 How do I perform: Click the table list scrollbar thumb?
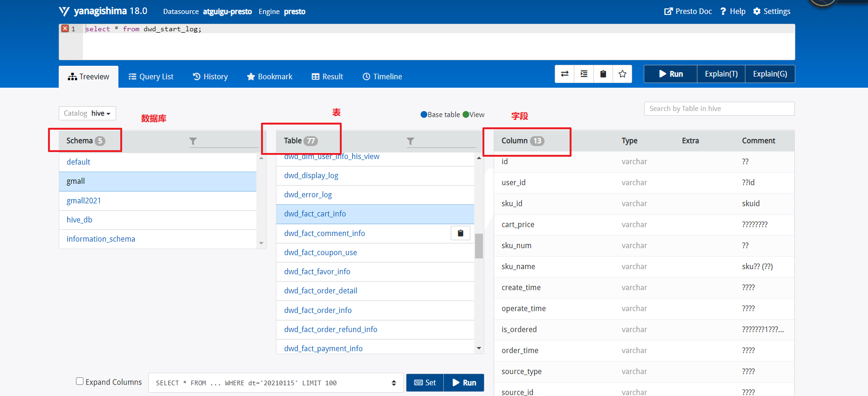coord(479,246)
